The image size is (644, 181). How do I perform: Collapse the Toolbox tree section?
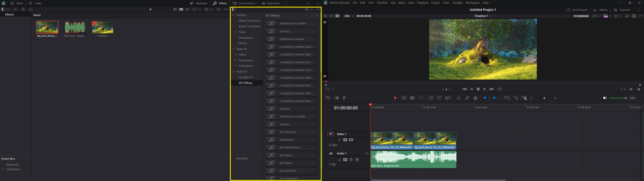click(x=233, y=16)
